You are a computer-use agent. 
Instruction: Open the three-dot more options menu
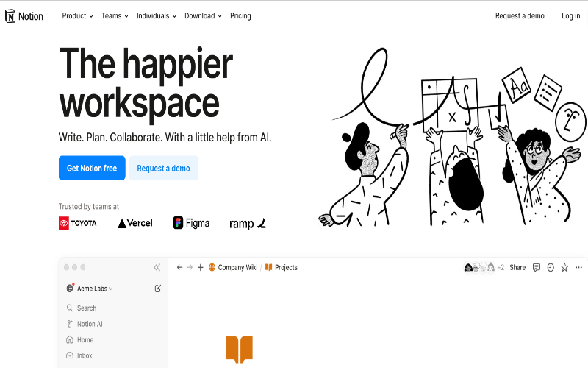click(x=578, y=267)
